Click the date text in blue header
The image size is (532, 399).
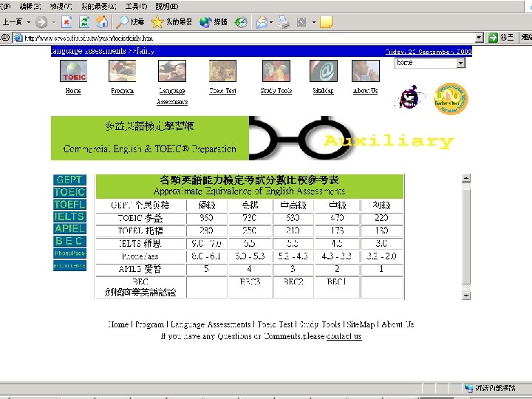[x=429, y=52]
